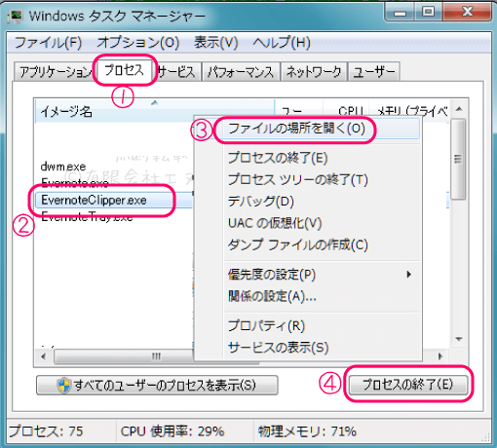This screenshot has width=497, height=448.
Task: Click the horizontal scrollbar left arrow
Action: tap(43, 356)
